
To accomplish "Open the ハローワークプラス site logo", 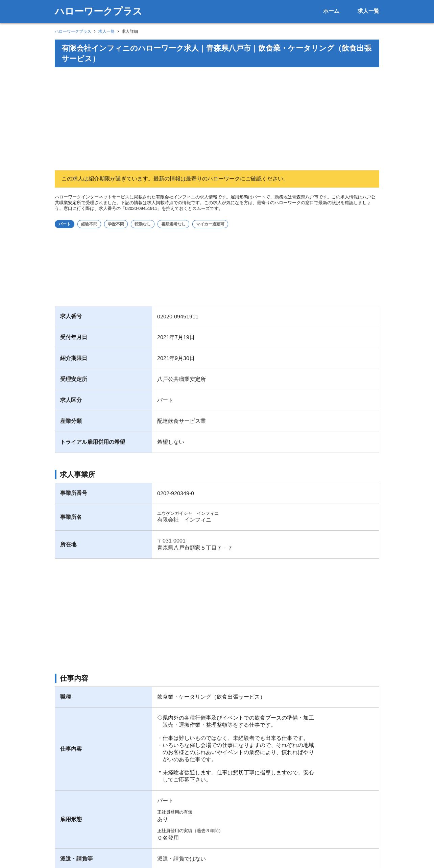I will tap(98, 11).
